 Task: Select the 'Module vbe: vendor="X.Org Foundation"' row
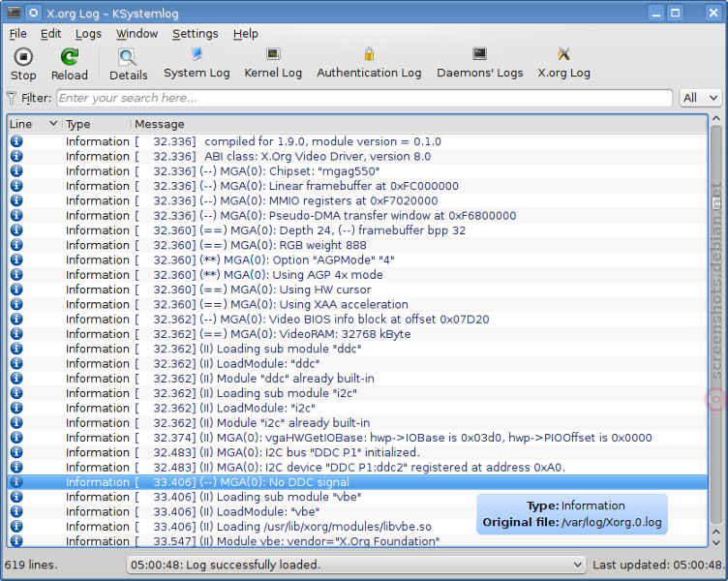(x=357, y=540)
